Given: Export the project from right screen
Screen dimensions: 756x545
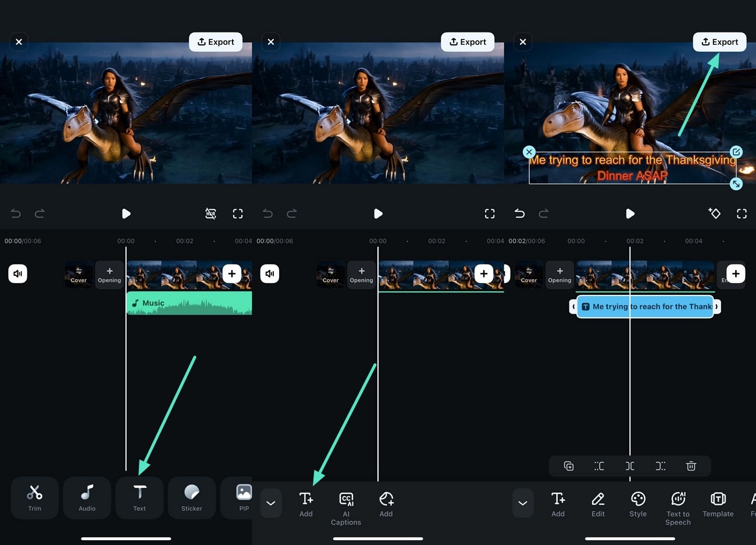Looking at the screenshot, I should tap(719, 42).
